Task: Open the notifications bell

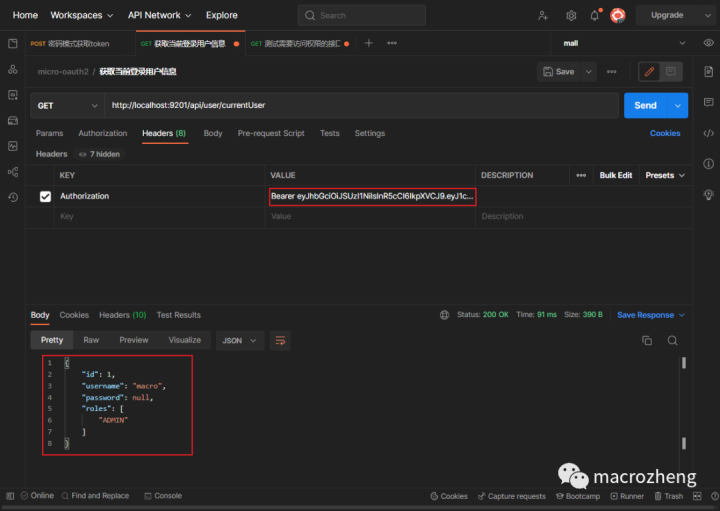Action: click(x=595, y=16)
